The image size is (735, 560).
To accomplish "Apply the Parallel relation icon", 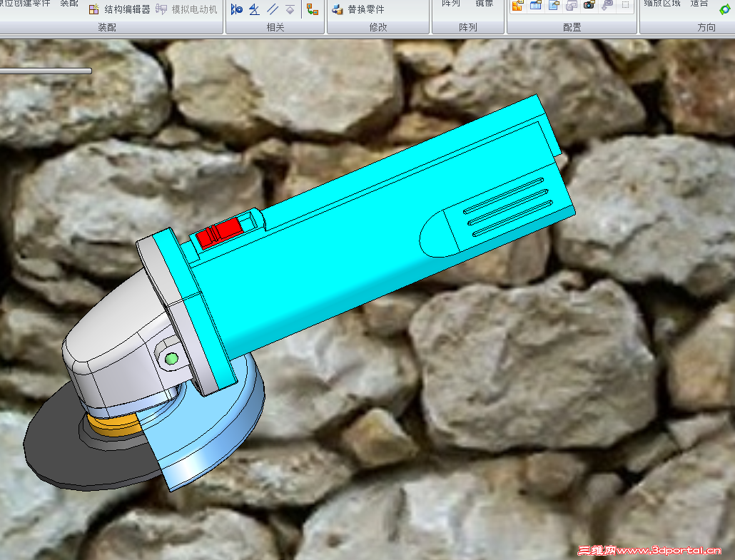I will coord(273,11).
